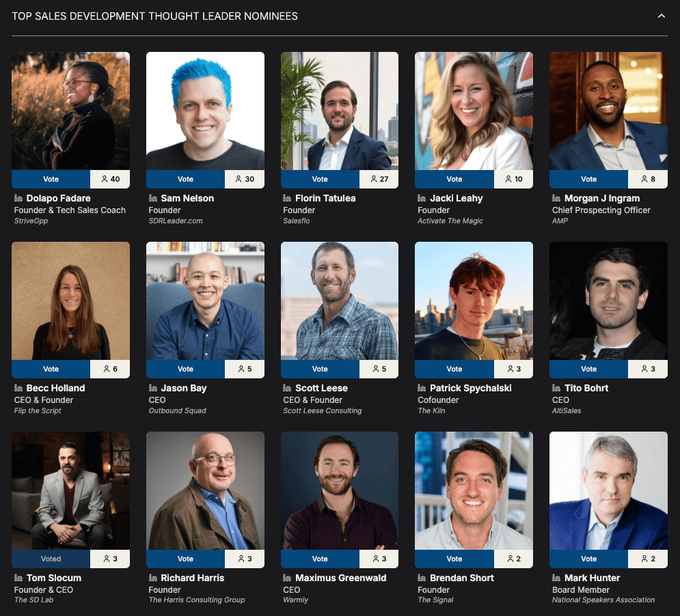Show voter count of 27 for Florin Tatulea
This screenshot has width=680, height=616.
pos(379,179)
